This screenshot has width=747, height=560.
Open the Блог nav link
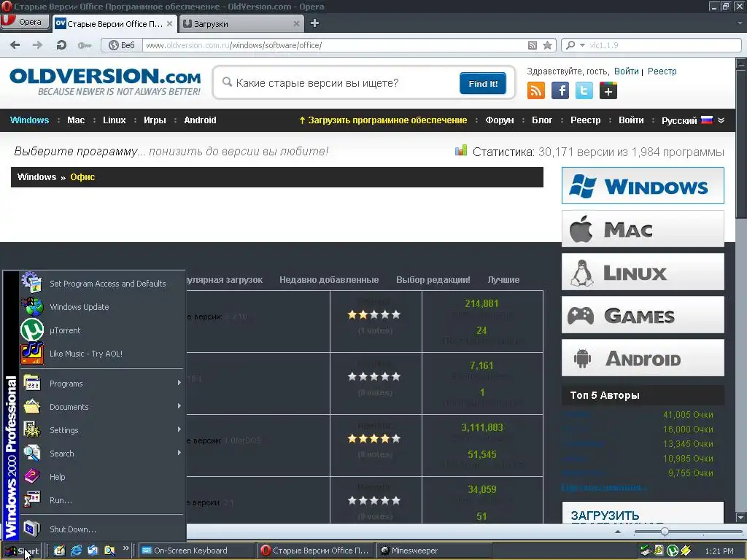point(542,120)
